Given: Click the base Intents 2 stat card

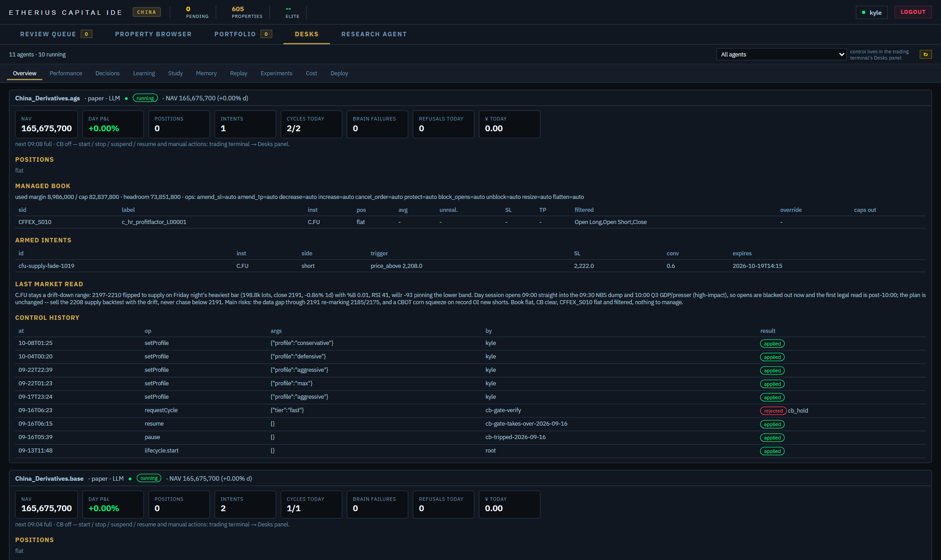Looking at the screenshot, I should pos(245,504).
